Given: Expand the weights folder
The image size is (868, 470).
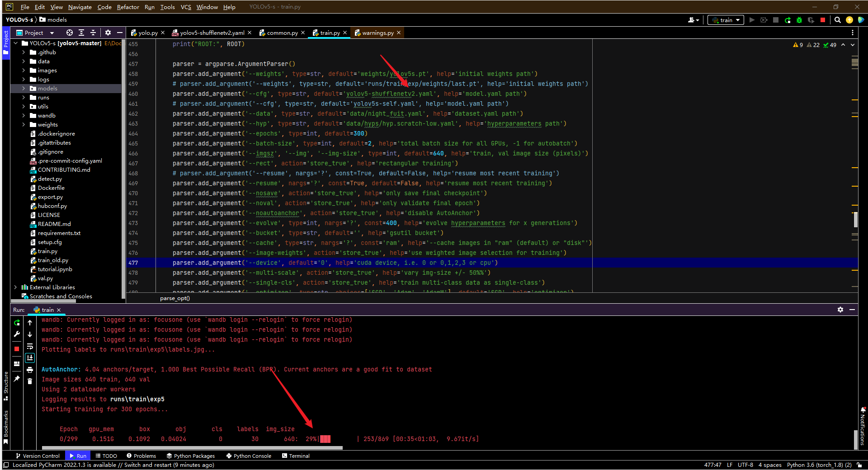Looking at the screenshot, I should (24, 125).
